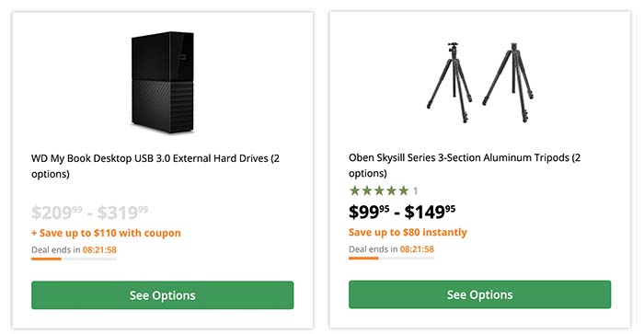
Task: Click the tripod deal progress bar
Action: point(391,258)
